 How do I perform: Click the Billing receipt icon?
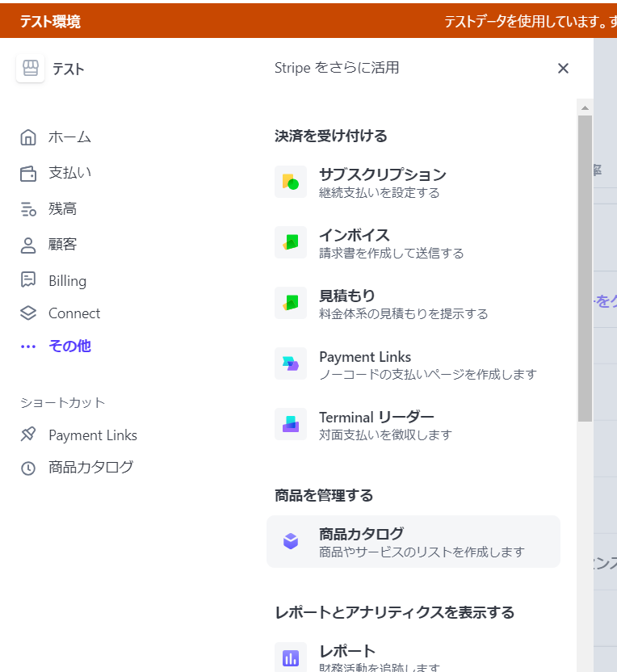28,279
